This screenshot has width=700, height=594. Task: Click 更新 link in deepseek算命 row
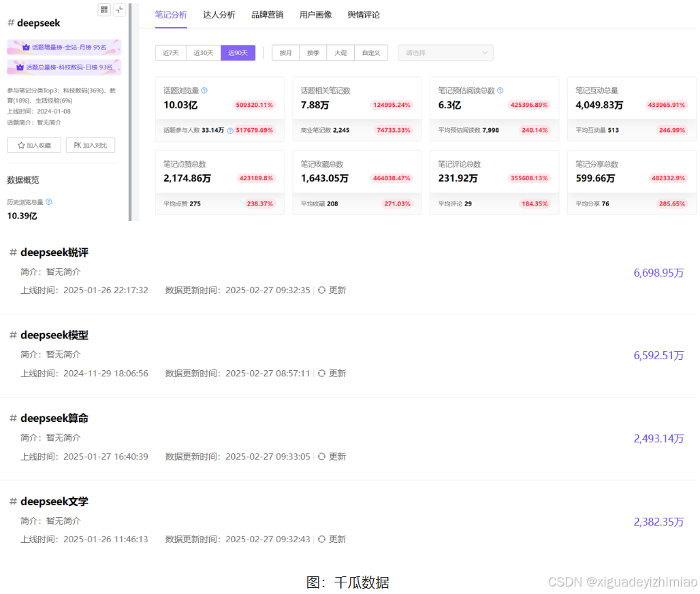click(x=338, y=457)
